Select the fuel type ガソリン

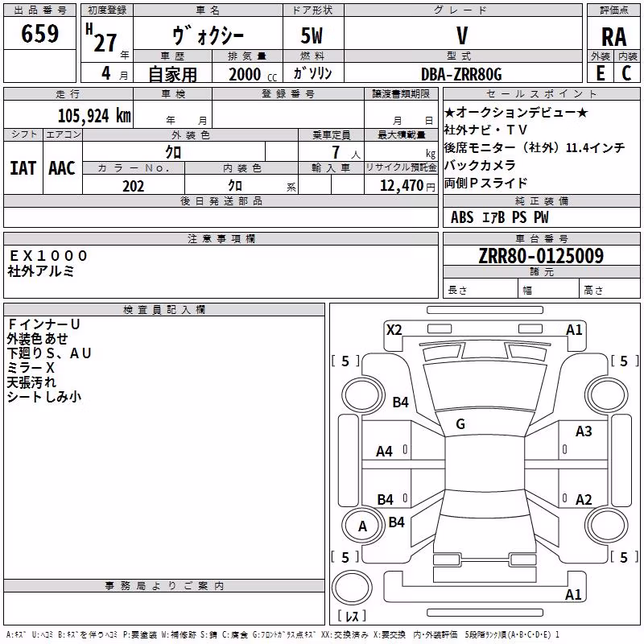[312, 73]
